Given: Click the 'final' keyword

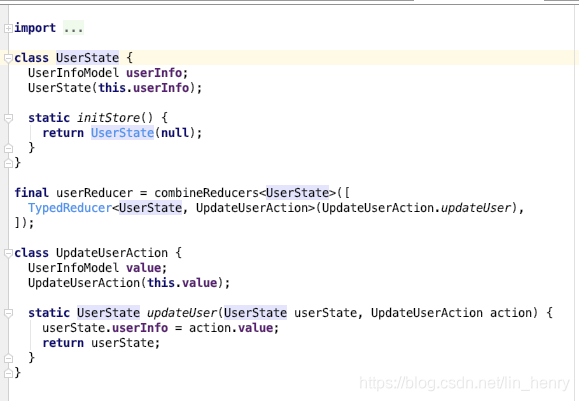Looking at the screenshot, I should [x=31, y=193].
